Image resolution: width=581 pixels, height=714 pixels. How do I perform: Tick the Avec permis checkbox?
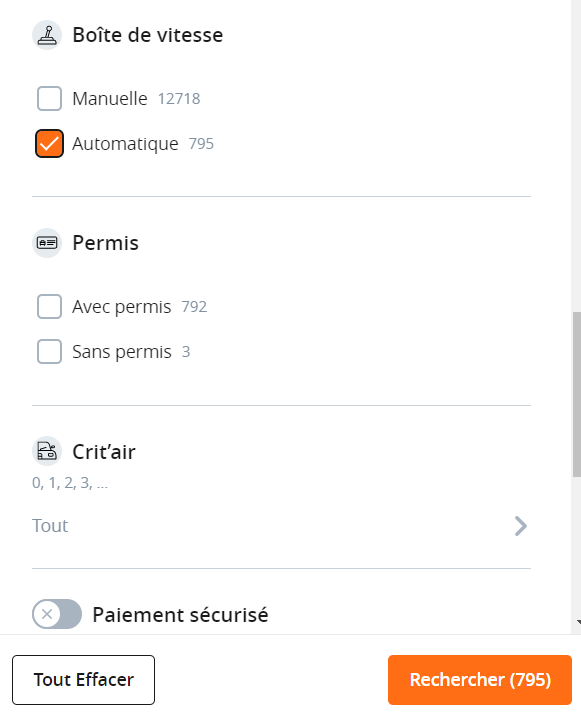(x=49, y=306)
